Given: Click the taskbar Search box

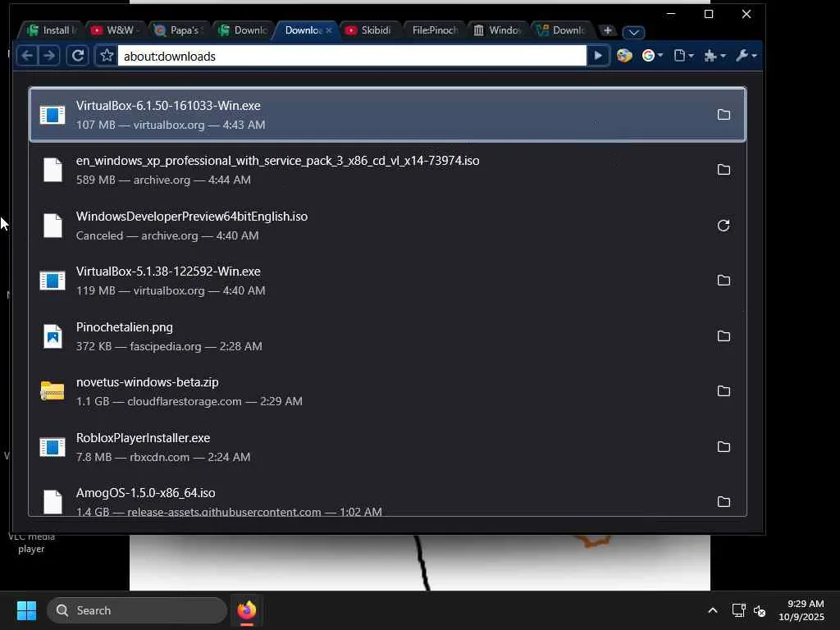Looking at the screenshot, I should click(137, 610).
